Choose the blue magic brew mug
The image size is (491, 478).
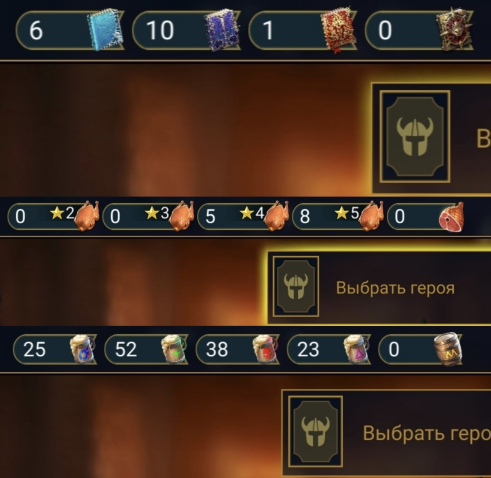tap(82, 349)
